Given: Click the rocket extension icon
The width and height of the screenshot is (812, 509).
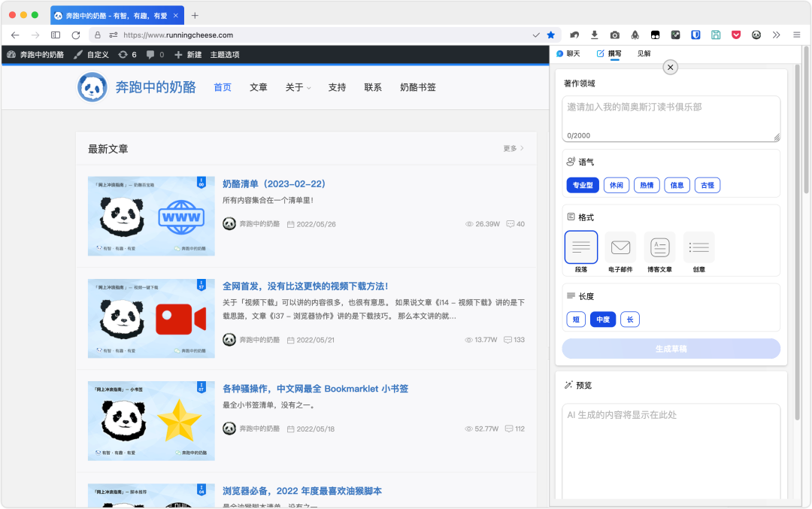Looking at the screenshot, I should (x=635, y=35).
